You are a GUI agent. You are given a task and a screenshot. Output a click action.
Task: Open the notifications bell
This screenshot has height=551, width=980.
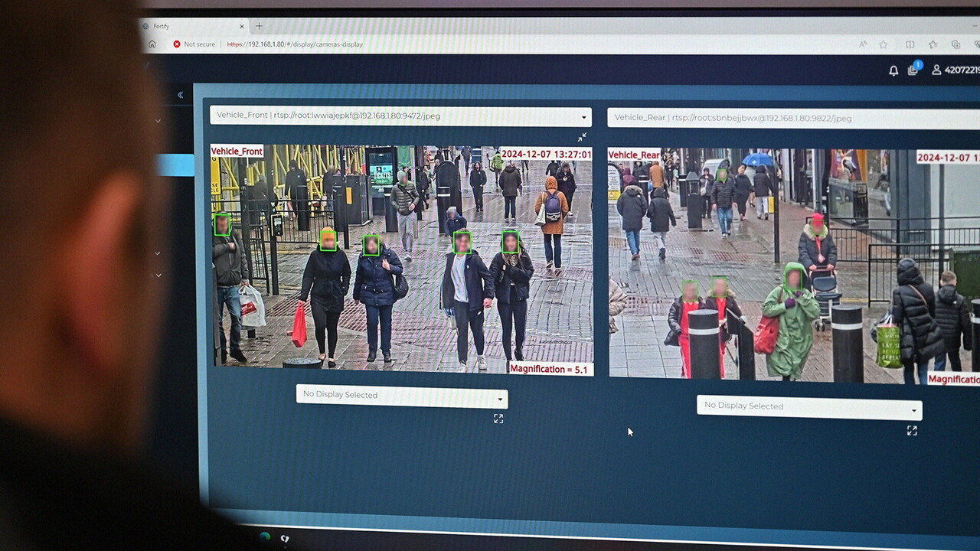click(x=893, y=70)
